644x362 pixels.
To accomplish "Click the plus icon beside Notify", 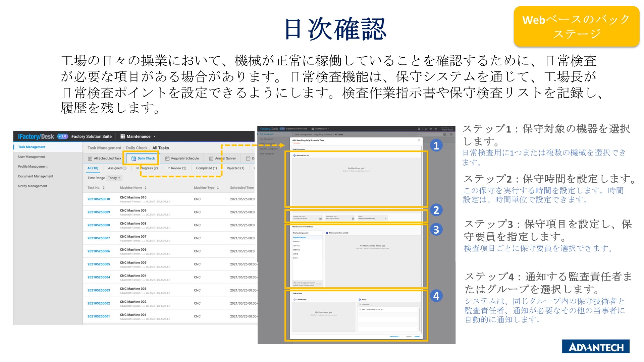I will [x=360, y=300].
